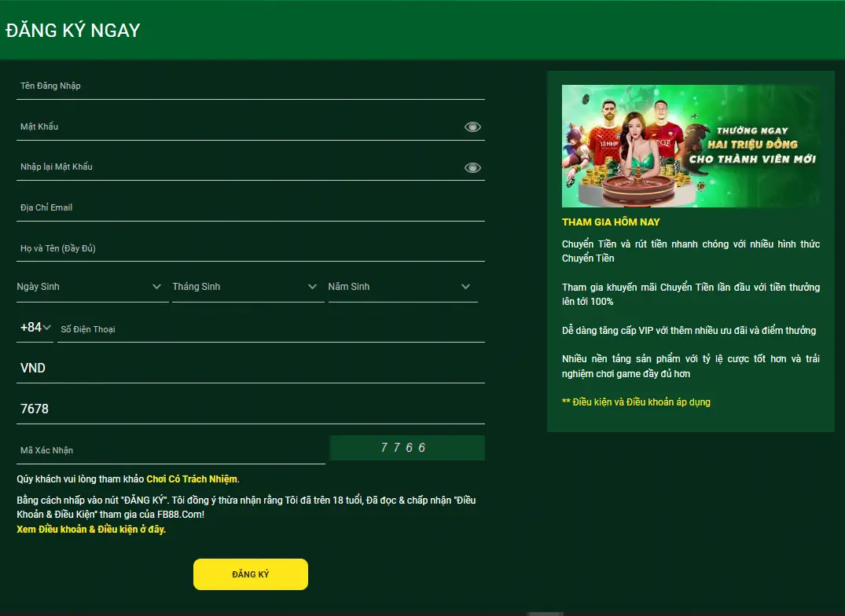
Task: Open the Chơi Có Trách Nhiệm link
Action: 192,479
